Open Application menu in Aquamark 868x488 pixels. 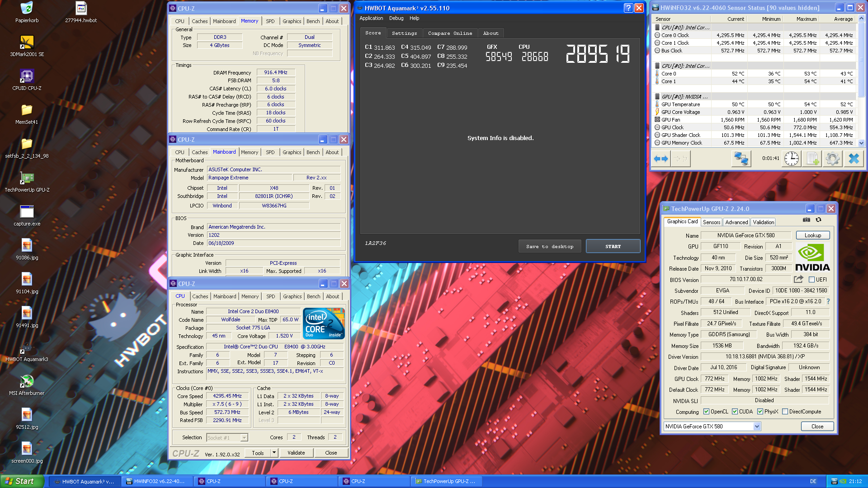pos(371,18)
